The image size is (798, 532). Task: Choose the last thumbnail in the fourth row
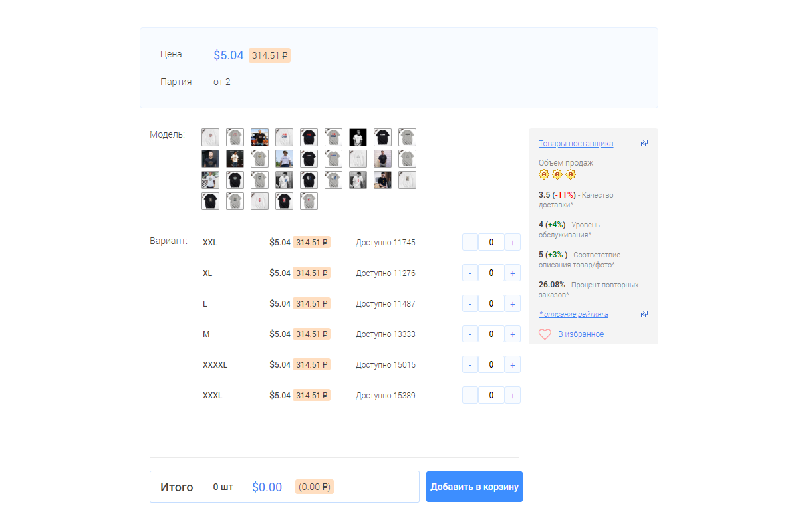(x=309, y=201)
